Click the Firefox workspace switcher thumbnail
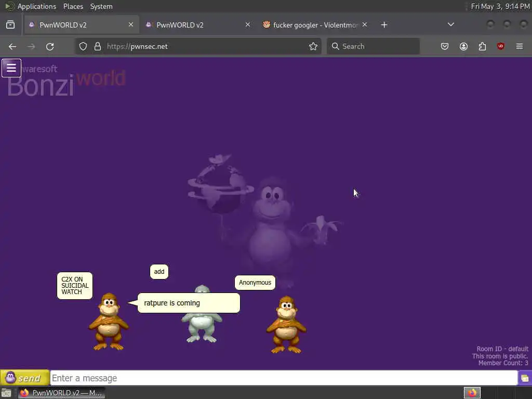 472,393
